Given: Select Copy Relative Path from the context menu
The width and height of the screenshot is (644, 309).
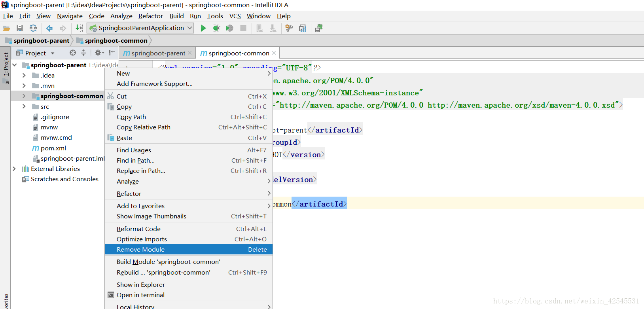Looking at the screenshot, I should click(x=189, y=127).
